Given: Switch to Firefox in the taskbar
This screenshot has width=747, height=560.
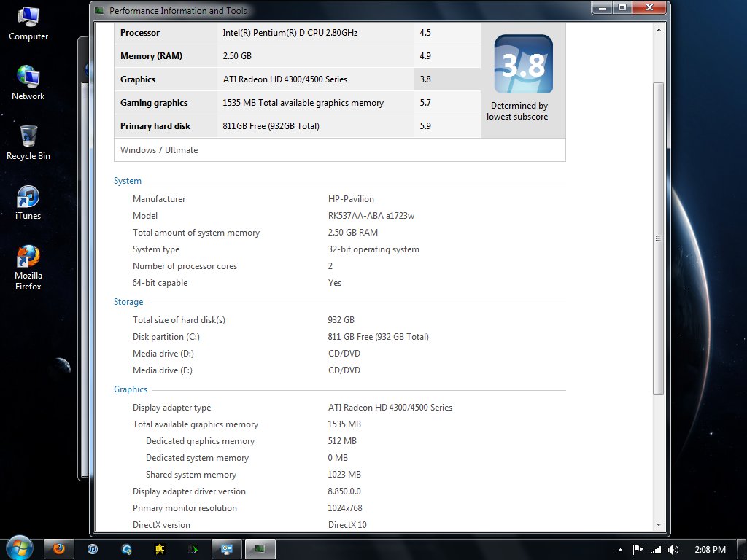Looking at the screenshot, I should (x=59, y=549).
